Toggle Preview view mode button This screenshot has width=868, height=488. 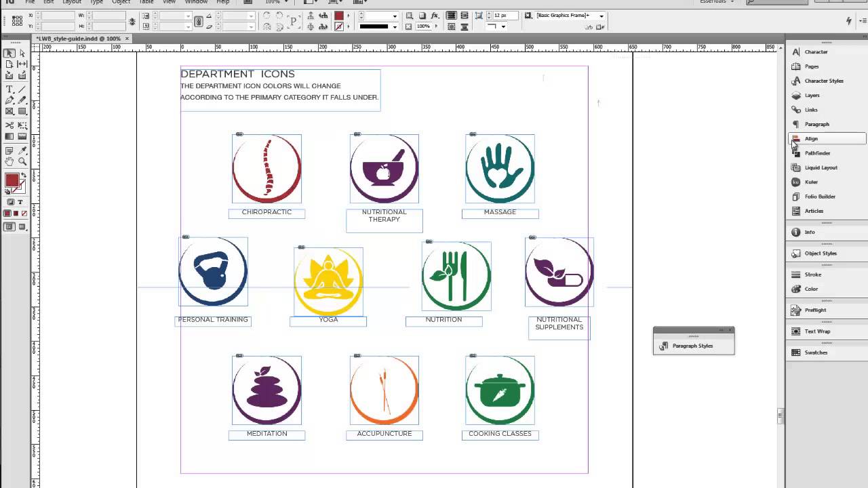pos(22,226)
